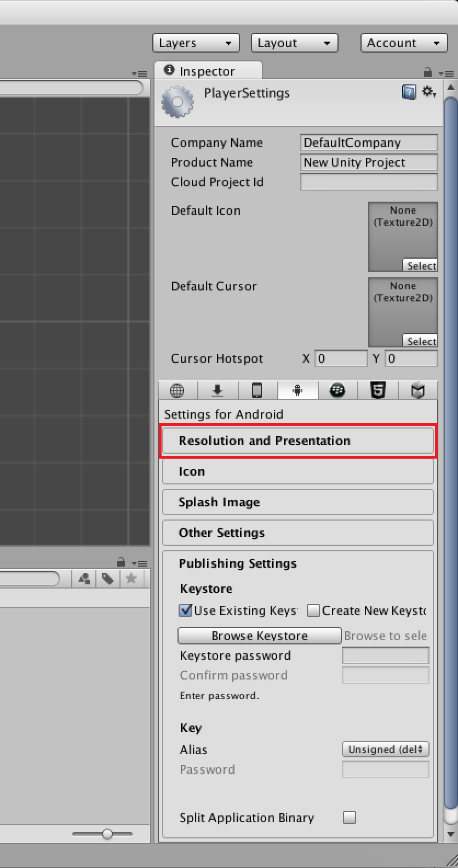Click the project search field
The height and width of the screenshot is (868, 458).
point(30,579)
